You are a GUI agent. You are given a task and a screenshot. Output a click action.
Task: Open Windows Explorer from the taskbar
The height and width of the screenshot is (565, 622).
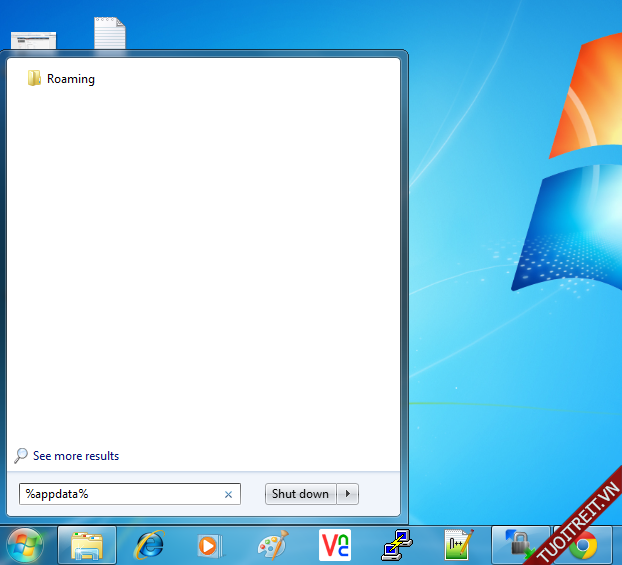pos(87,545)
